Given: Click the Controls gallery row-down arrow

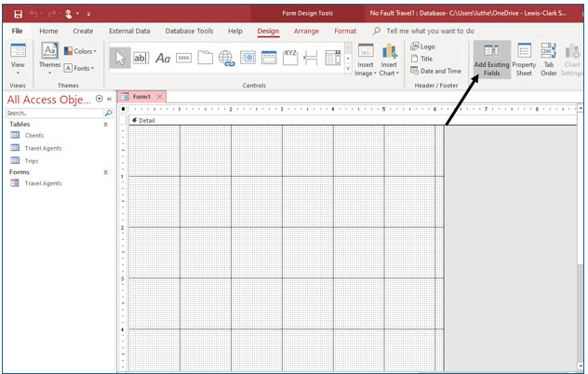Looking at the screenshot, I should coord(348,59).
